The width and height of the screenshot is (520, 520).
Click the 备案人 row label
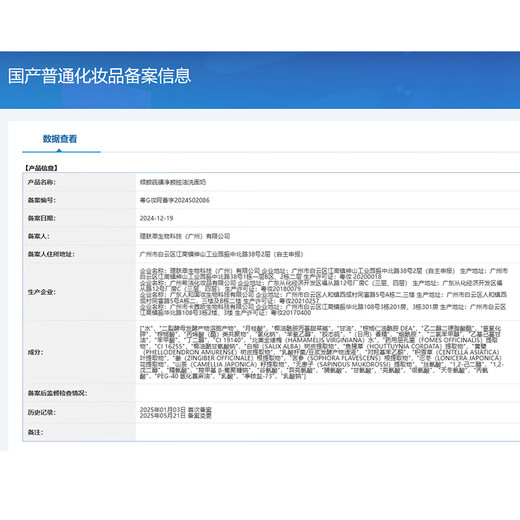[x=38, y=236]
